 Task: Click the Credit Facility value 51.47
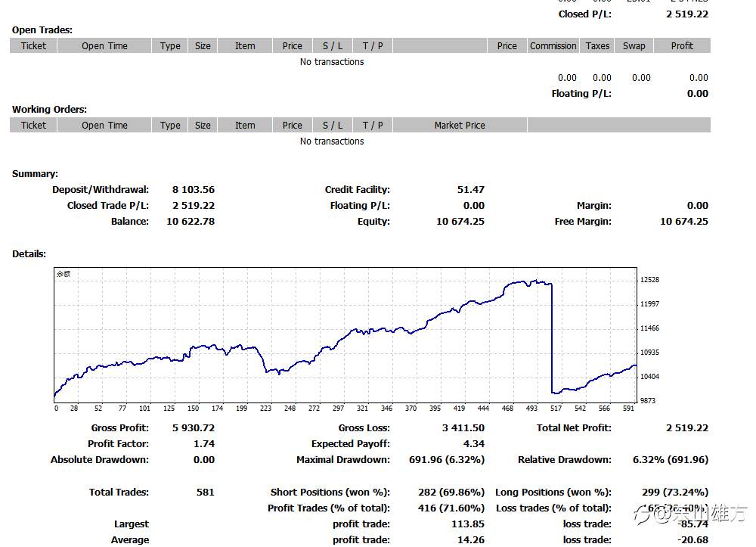470,190
